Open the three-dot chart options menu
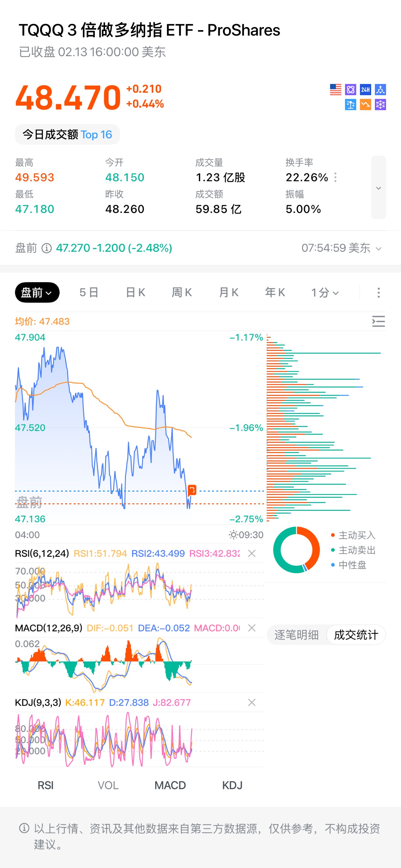Screen dimensions: 401x868 click(378, 292)
